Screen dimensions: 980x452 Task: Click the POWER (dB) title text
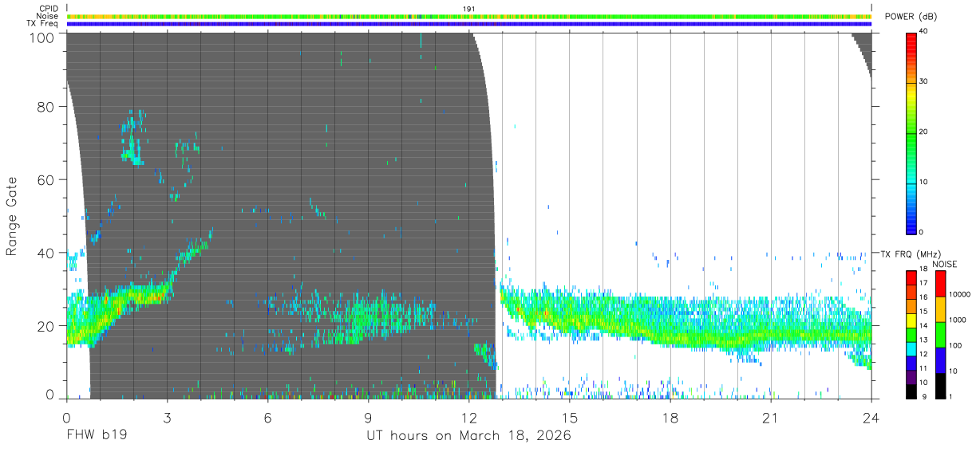coord(911,17)
